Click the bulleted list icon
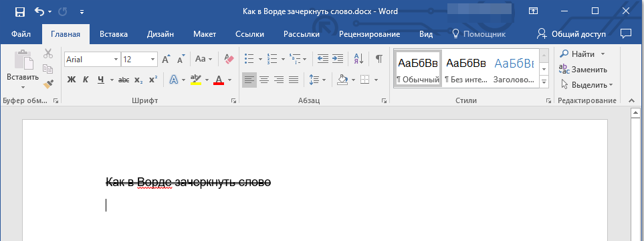 pyautogui.click(x=249, y=59)
